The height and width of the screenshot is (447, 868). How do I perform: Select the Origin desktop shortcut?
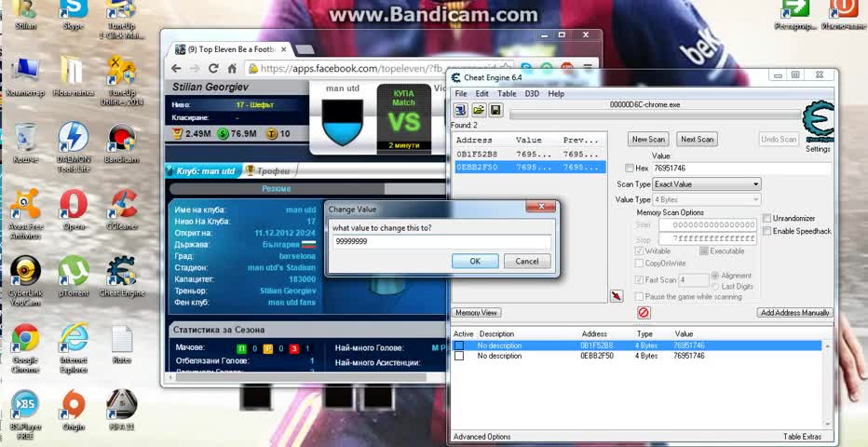74,411
